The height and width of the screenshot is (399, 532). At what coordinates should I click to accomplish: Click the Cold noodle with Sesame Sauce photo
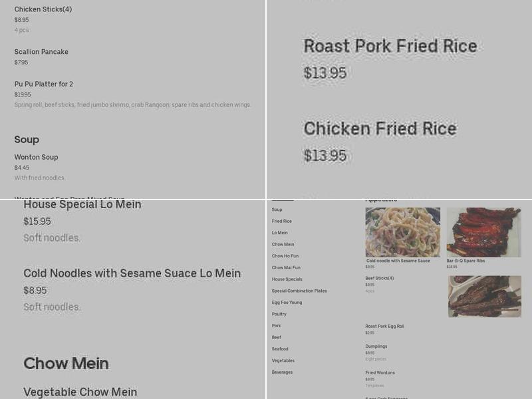tap(402, 231)
